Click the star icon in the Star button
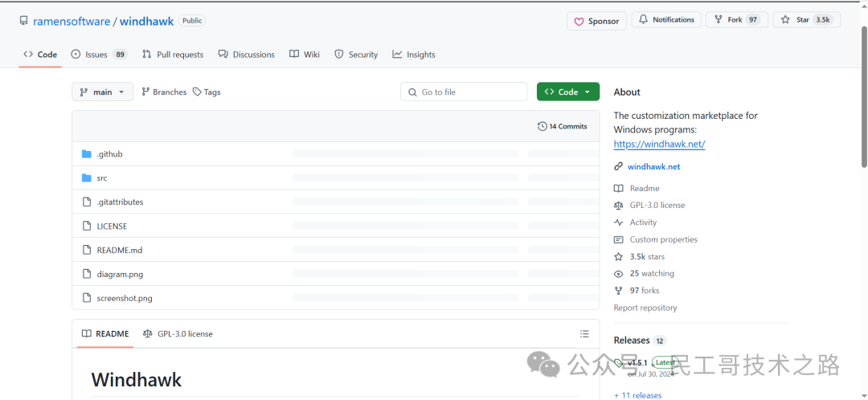Screen dimensions: 868x400 coord(785,19)
